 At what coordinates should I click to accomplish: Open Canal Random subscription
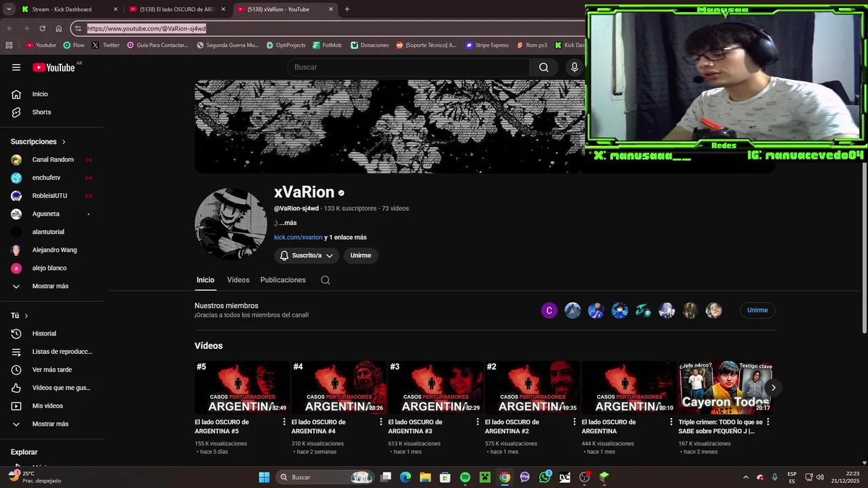[54, 160]
